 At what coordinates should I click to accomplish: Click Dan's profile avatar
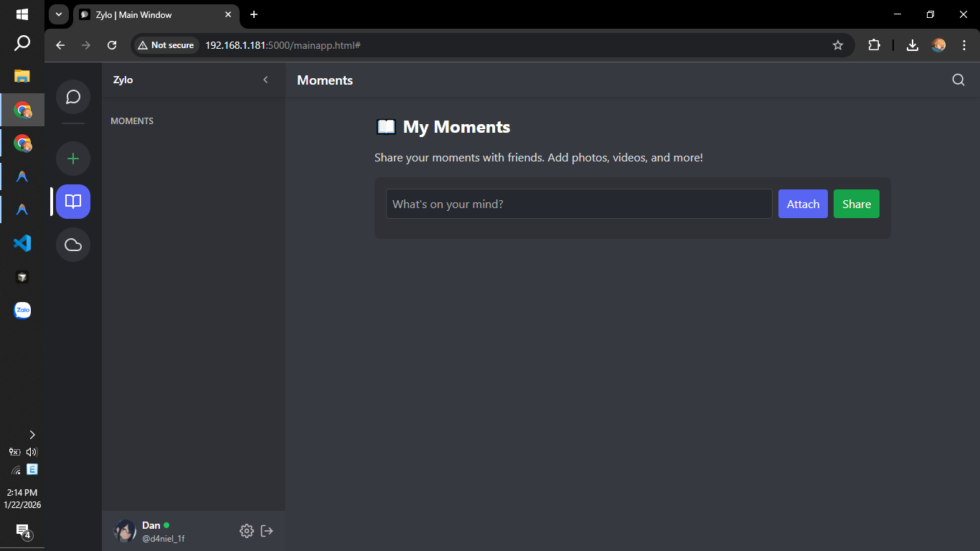pyautogui.click(x=125, y=531)
